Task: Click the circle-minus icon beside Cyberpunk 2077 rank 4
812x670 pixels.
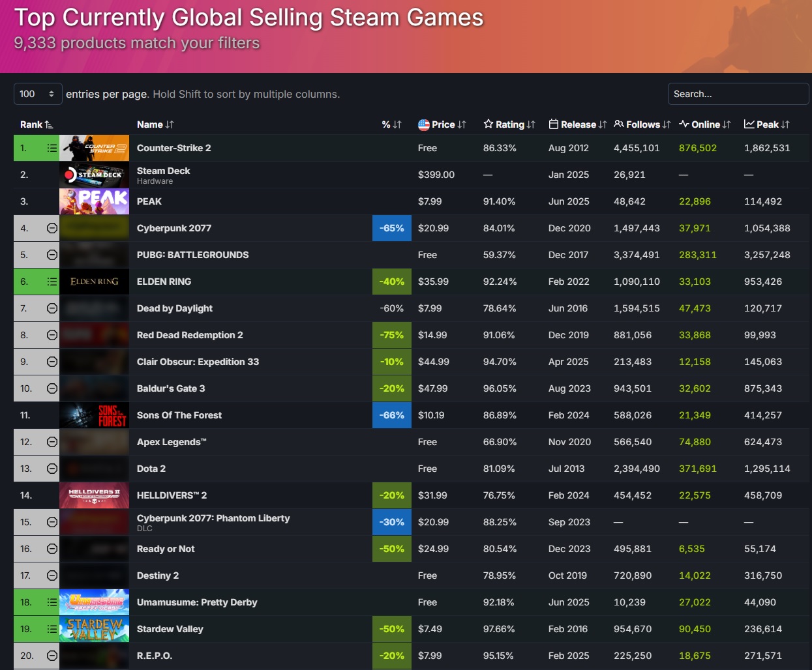Action: (x=52, y=228)
